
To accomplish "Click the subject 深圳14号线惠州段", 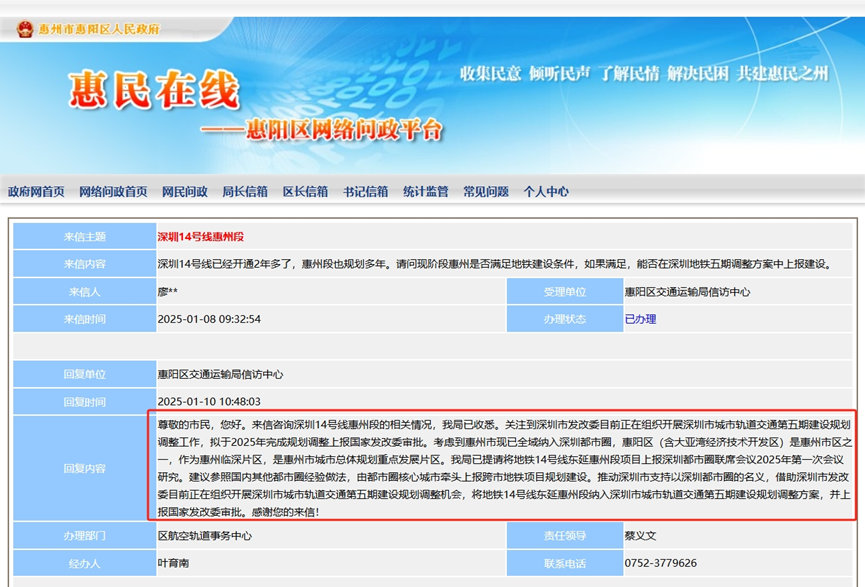I will click(201, 237).
